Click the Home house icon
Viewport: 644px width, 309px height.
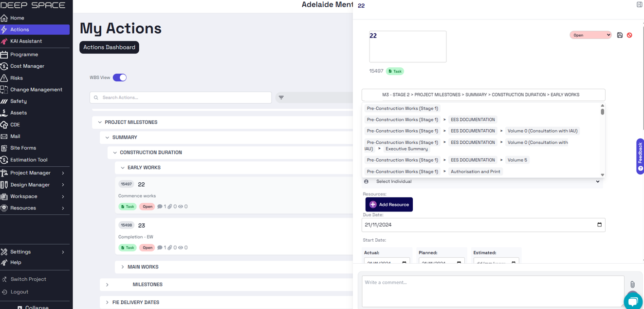[x=4, y=18]
